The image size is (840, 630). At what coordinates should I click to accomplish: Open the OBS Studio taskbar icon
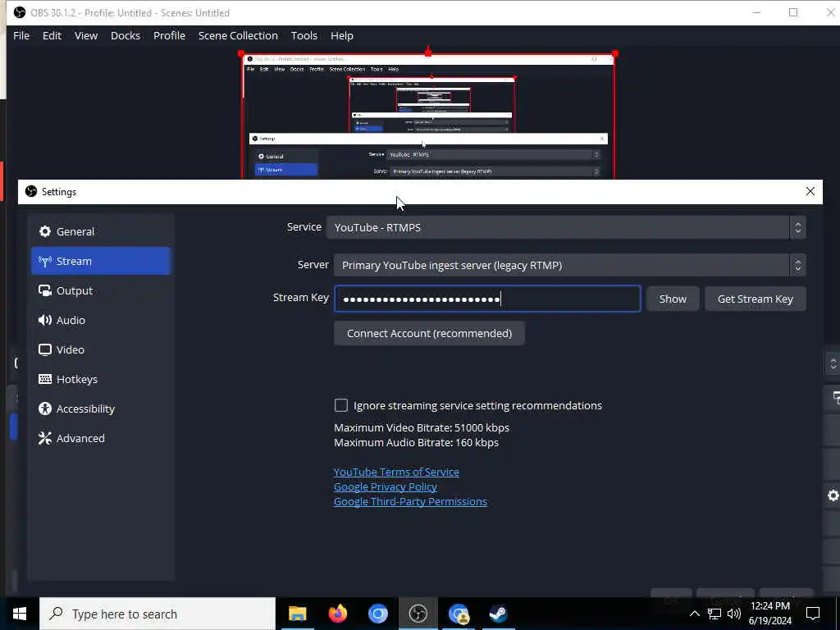pyautogui.click(x=418, y=614)
